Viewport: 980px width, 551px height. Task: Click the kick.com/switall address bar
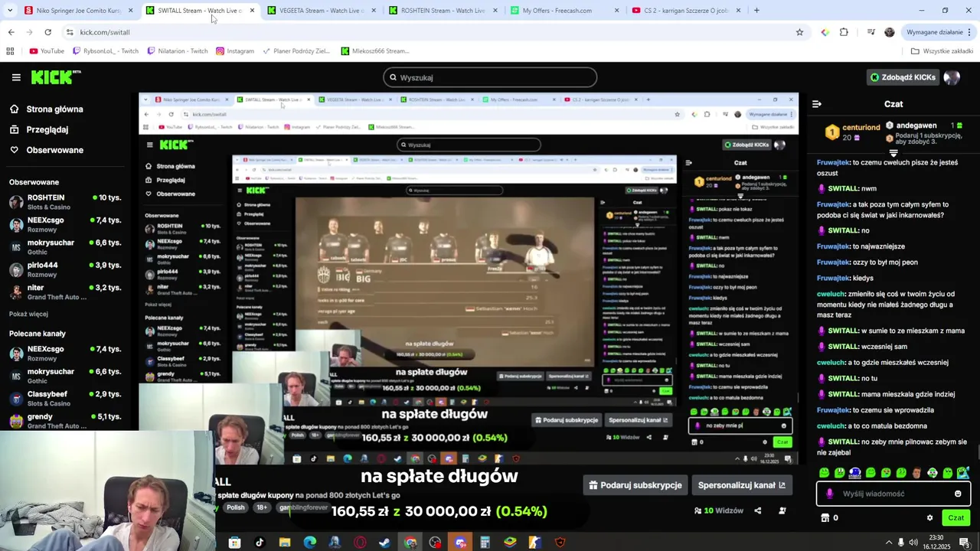pyautogui.click(x=429, y=32)
